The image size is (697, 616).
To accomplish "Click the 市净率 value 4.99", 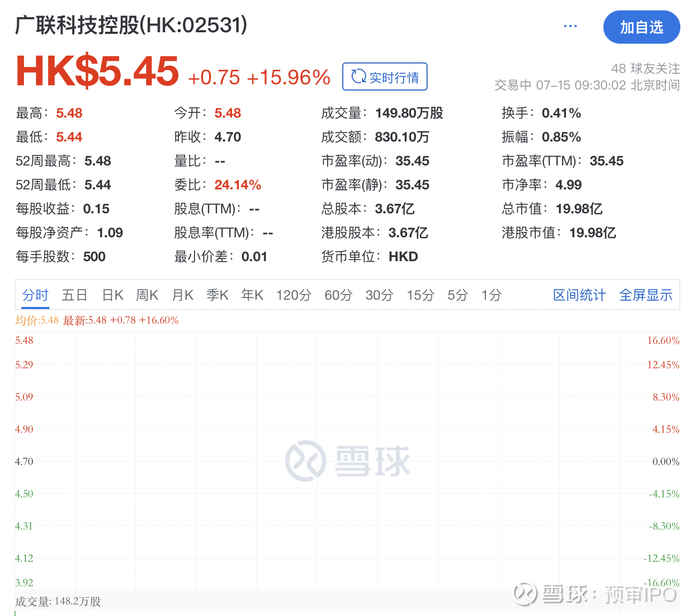I will (x=569, y=185).
